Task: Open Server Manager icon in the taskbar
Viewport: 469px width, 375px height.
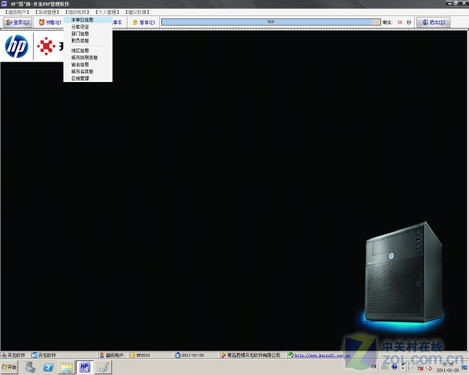Action: tap(31, 367)
